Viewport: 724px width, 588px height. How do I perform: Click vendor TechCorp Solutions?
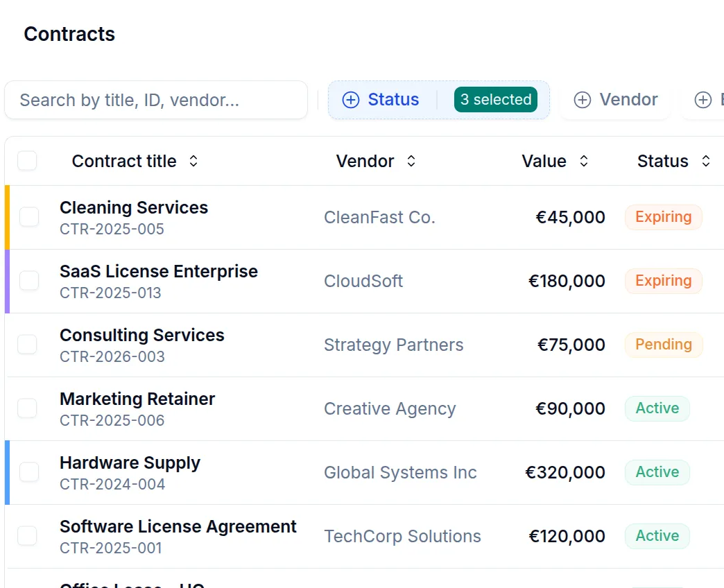(403, 536)
